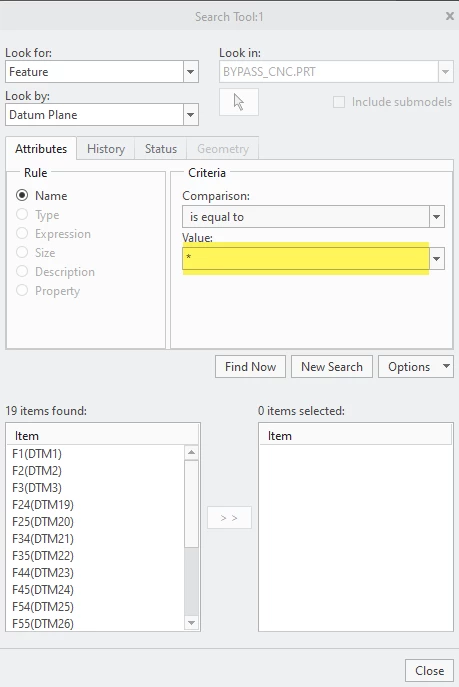Switch to the Status tab
Image resolution: width=459 pixels, height=687 pixels.
(x=161, y=149)
